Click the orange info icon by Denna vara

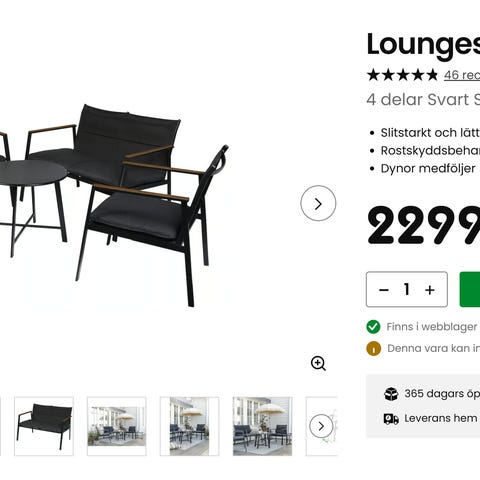[373, 349]
